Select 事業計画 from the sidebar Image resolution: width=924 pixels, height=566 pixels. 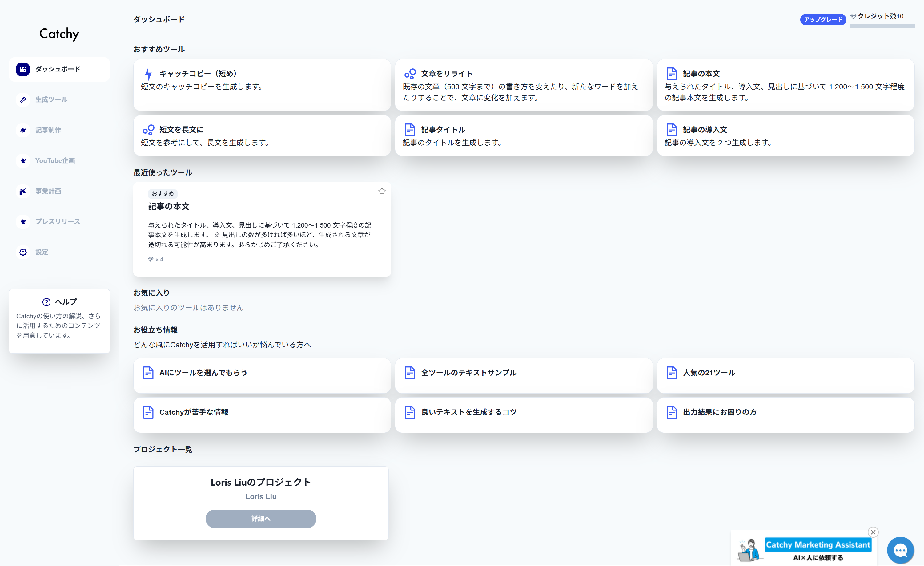tap(59, 191)
